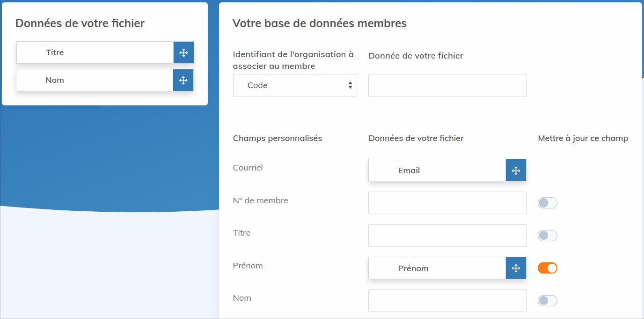Click the 'Donnée de votre fichier' input field
Viewport: 644px width, 319px height.
[x=447, y=85]
